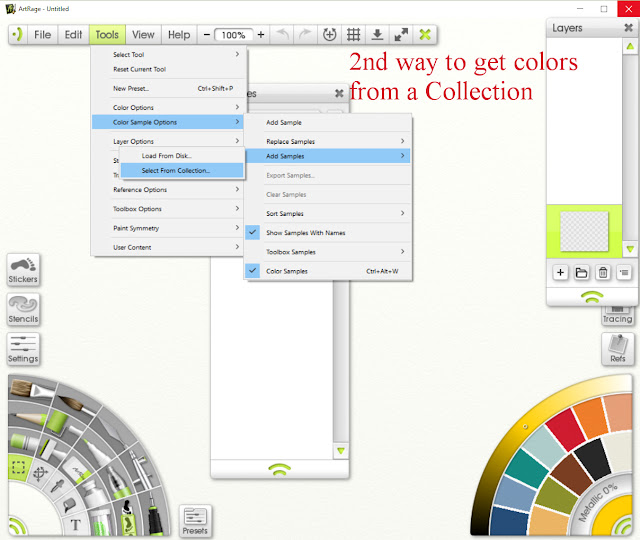Select the Sticker Spray tool
Viewport: 640px width, 540px height.
[128, 518]
